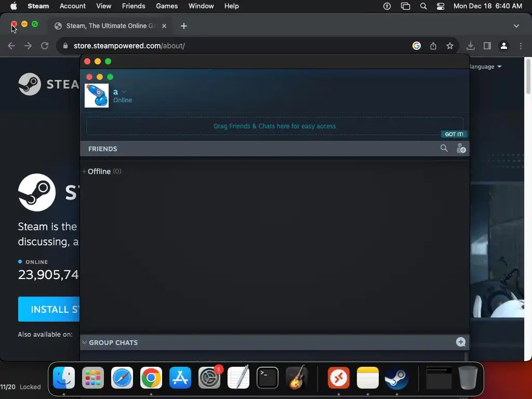Go forward in Chrome
The width and height of the screenshot is (532, 399).
(x=28, y=46)
